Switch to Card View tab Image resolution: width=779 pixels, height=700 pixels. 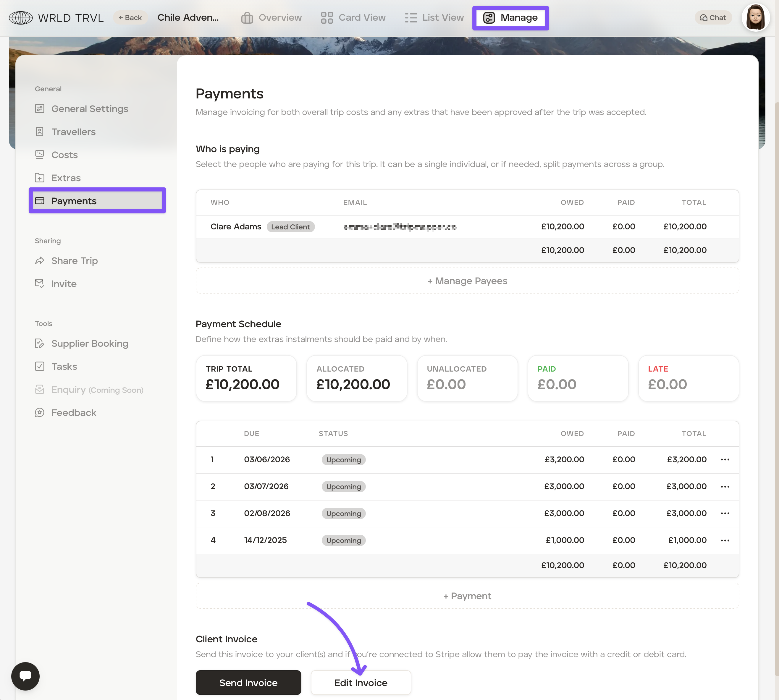(x=353, y=18)
